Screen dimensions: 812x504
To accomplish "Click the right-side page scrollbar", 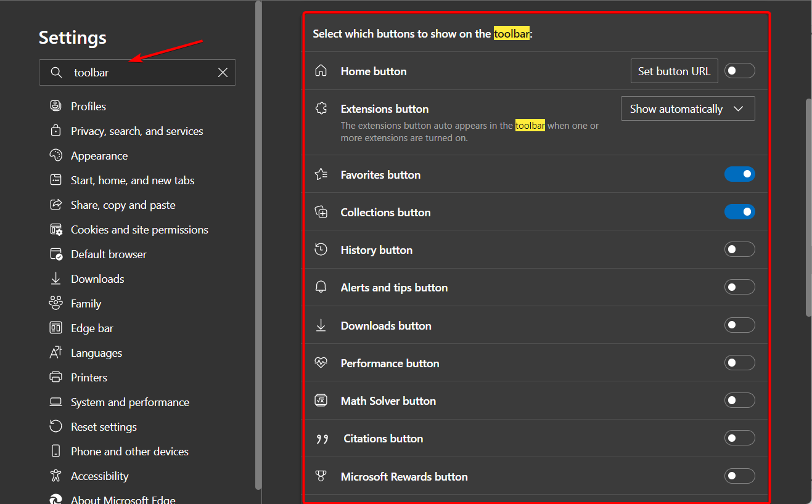I will [808, 208].
